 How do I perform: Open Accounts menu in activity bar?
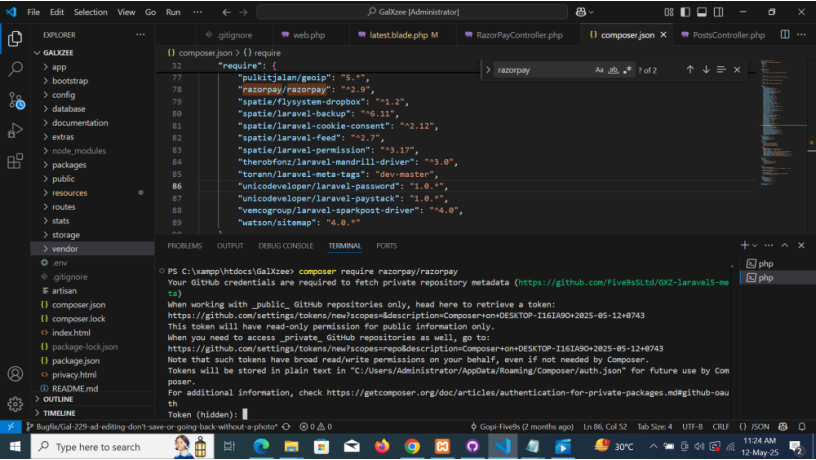[15, 374]
